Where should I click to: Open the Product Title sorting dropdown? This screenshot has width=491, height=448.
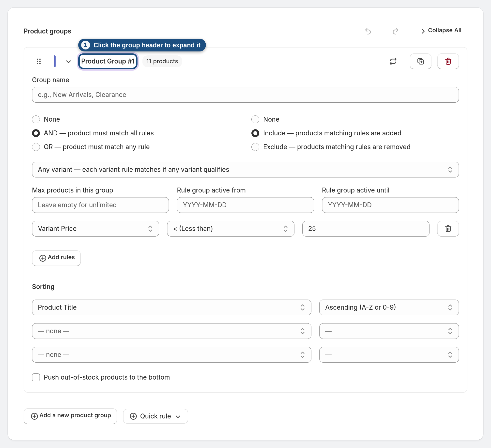[x=172, y=307]
